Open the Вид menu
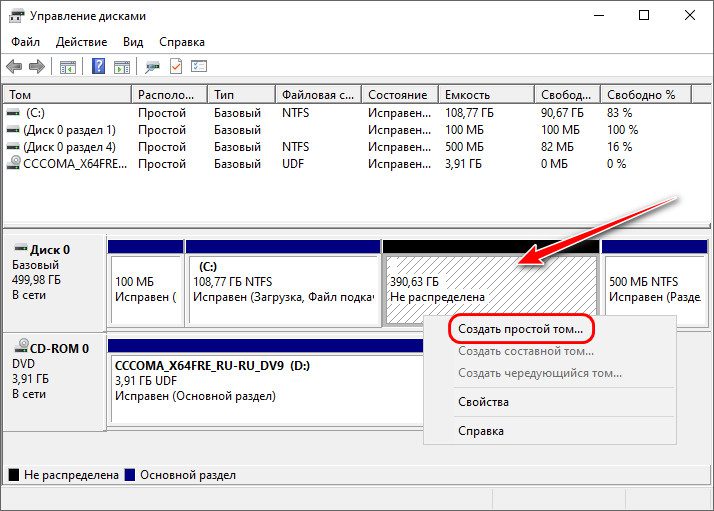 [x=133, y=42]
